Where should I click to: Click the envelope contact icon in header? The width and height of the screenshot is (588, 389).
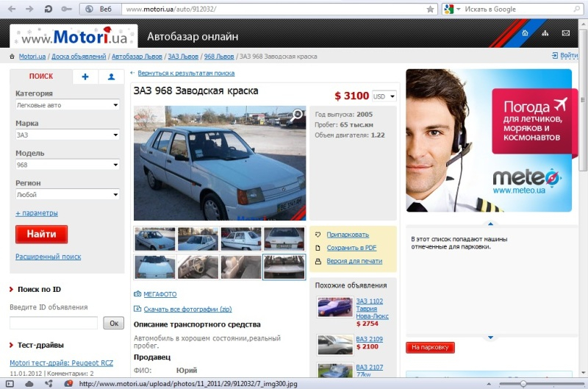[x=565, y=34]
